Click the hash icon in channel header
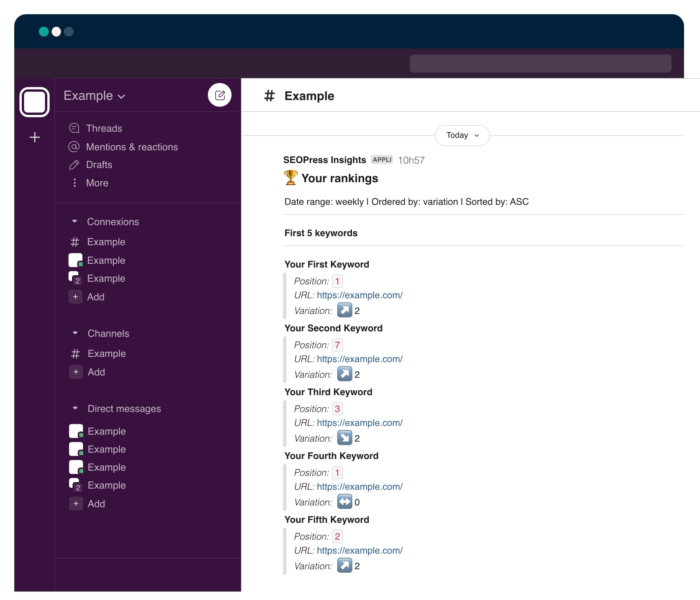The height and width of the screenshot is (600, 700). point(269,96)
